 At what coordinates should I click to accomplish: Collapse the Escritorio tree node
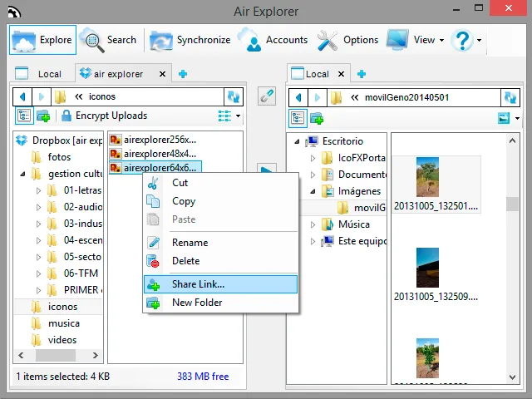(297, 141)
